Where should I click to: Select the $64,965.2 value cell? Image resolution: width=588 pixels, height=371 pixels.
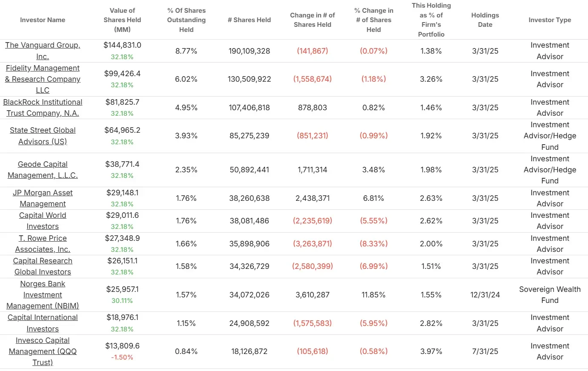pyautogui.click(x=122, y=130)
